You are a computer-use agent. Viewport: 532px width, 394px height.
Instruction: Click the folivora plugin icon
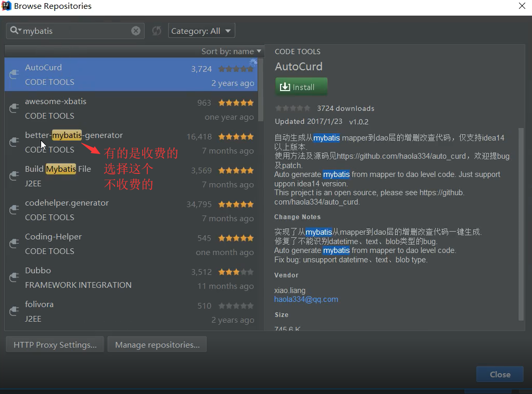tap(14, 311)
